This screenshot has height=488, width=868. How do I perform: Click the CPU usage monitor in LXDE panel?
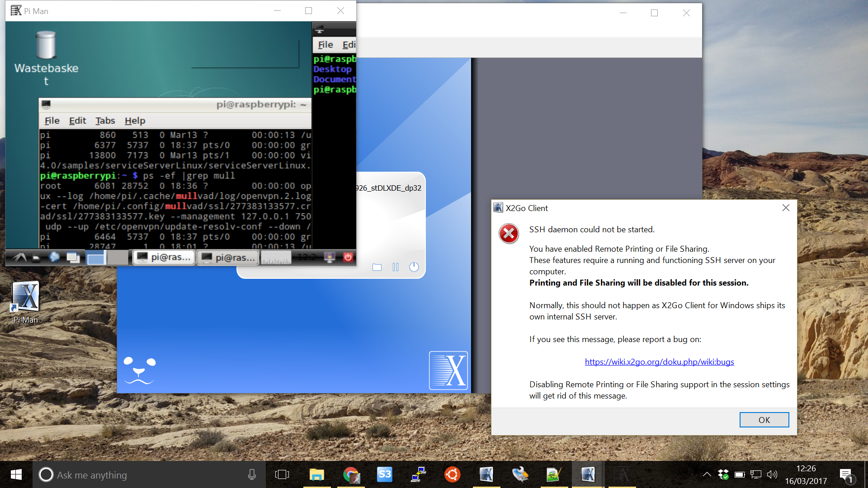(276, 258)
